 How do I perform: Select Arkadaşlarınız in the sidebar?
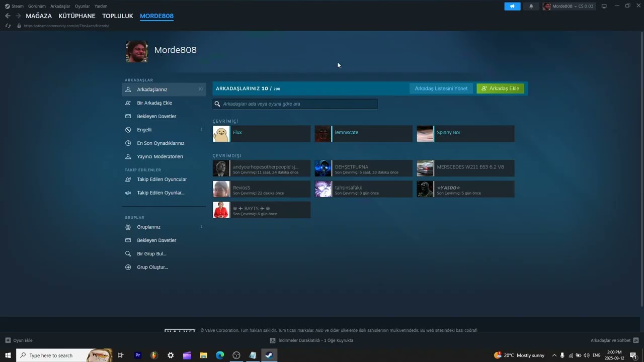point(164,89)
